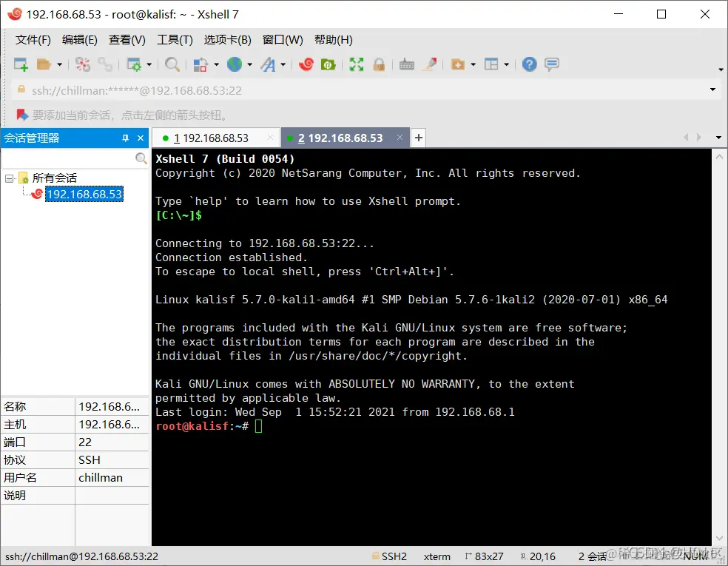
Task: Click the 名称 property label
Action: (15, 407)
